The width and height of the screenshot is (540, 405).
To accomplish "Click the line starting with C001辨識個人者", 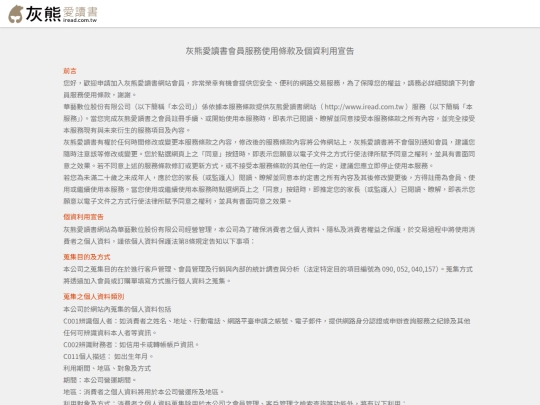I will (x=267, y=327).
